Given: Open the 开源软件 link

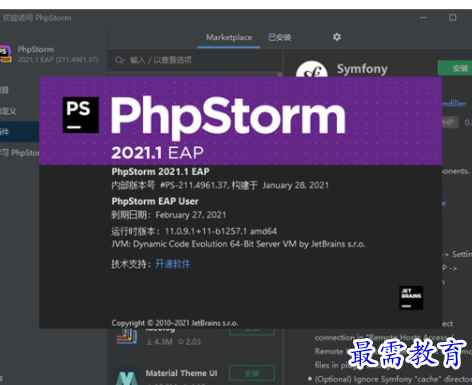Looking at the screenshot, I should 173,264.
